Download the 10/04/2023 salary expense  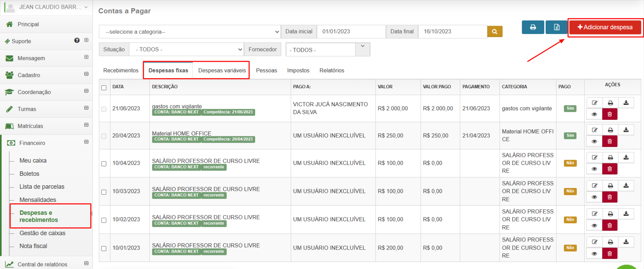(626, 157)
